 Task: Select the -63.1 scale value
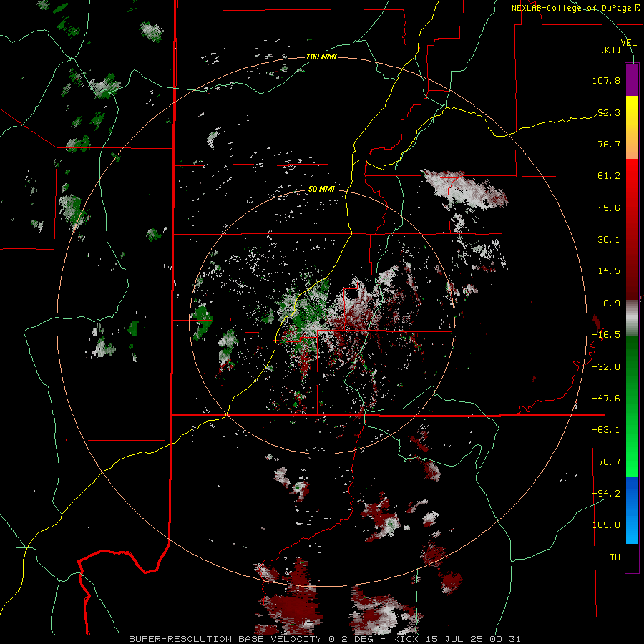point(606,430)
